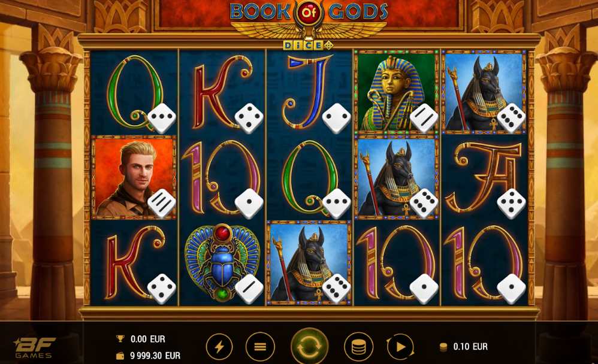598x364 pixels.
Task: Click the small coin icon beside bet amount
Action: 443,347
